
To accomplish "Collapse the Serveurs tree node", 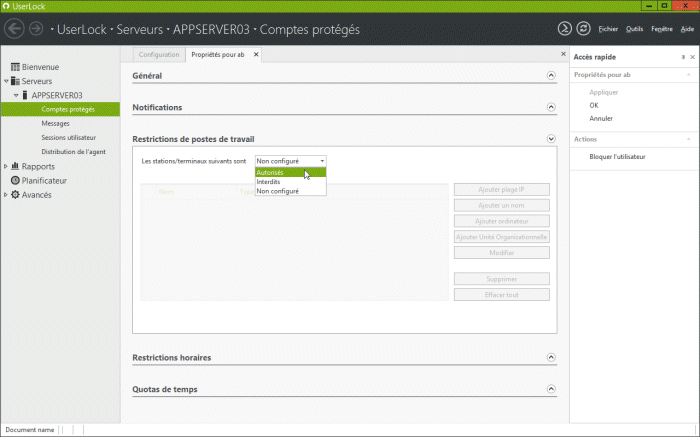I will coord(6,81).
